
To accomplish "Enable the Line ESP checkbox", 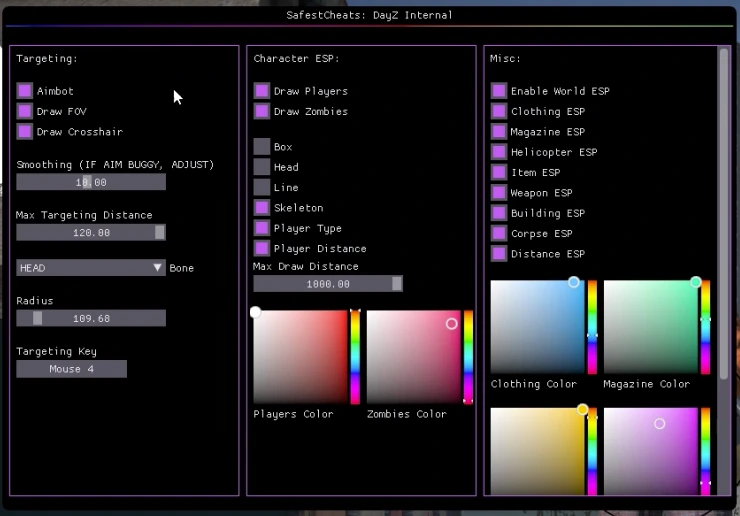I will tap(262, 187).
